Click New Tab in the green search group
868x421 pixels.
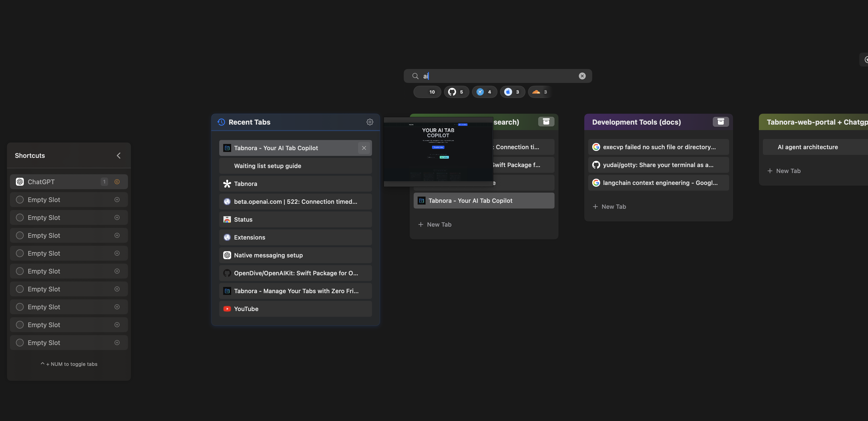point(435,225)
